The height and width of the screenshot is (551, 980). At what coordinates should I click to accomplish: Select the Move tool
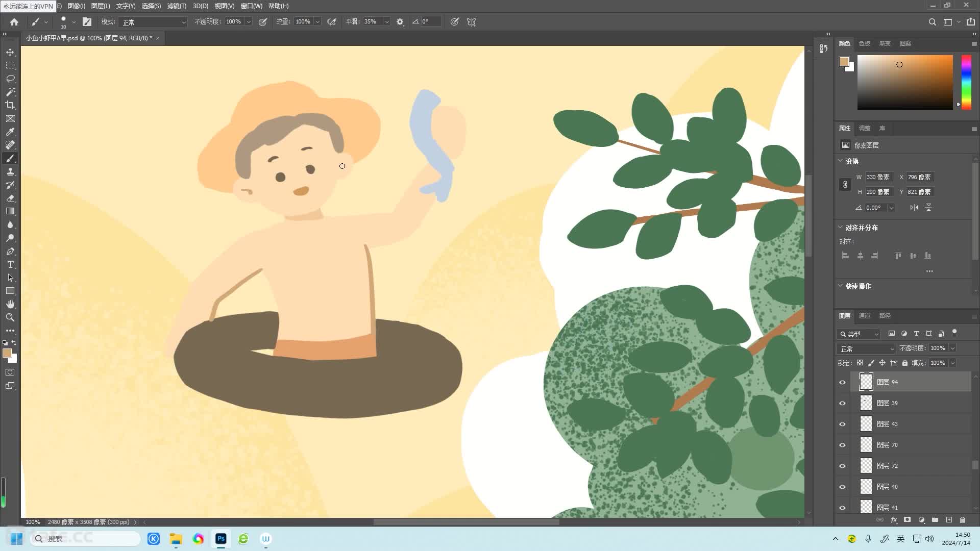(10, 53)
